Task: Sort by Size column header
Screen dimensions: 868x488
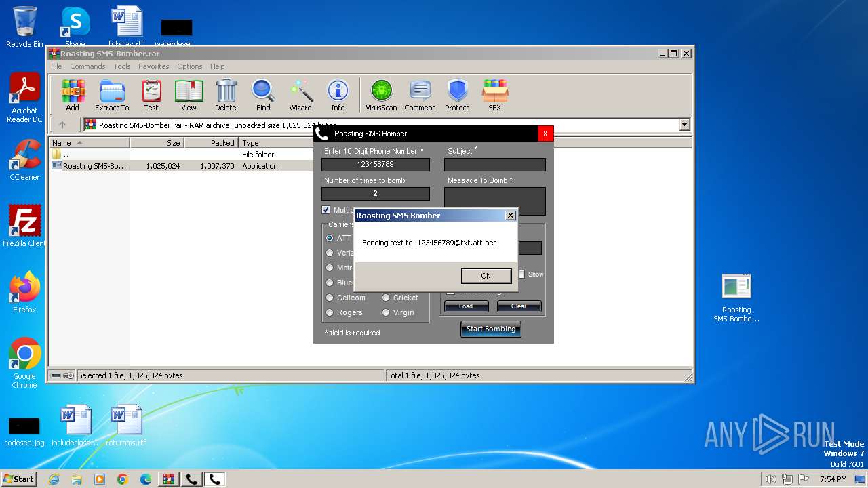Action: (157, 143)
